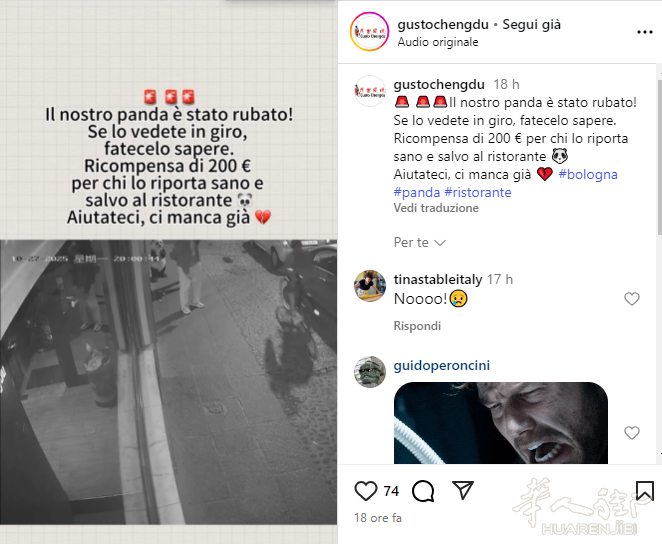This screenshot has width=662, height=544.
Task: Open three-dot more options menu
Action: (x=645, y=32)
